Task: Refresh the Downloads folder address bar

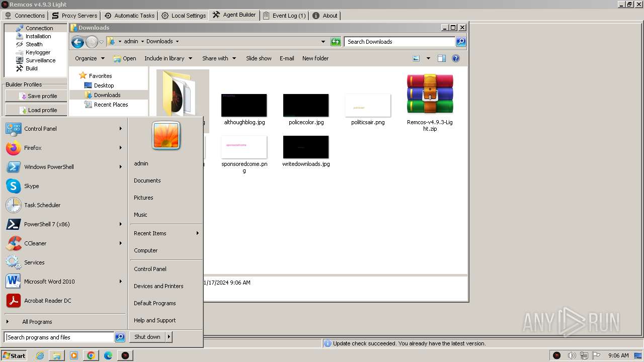Action: (336, 42)
